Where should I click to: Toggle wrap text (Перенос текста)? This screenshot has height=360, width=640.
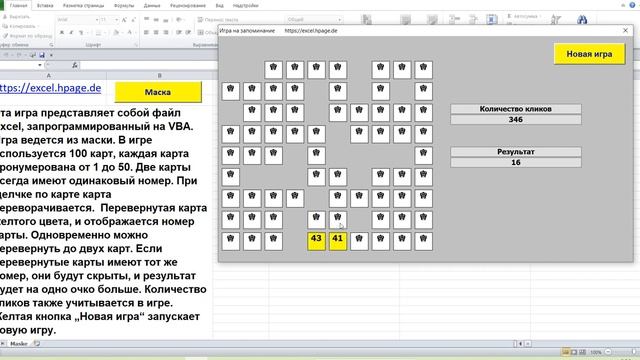click(x=218, y=20)
